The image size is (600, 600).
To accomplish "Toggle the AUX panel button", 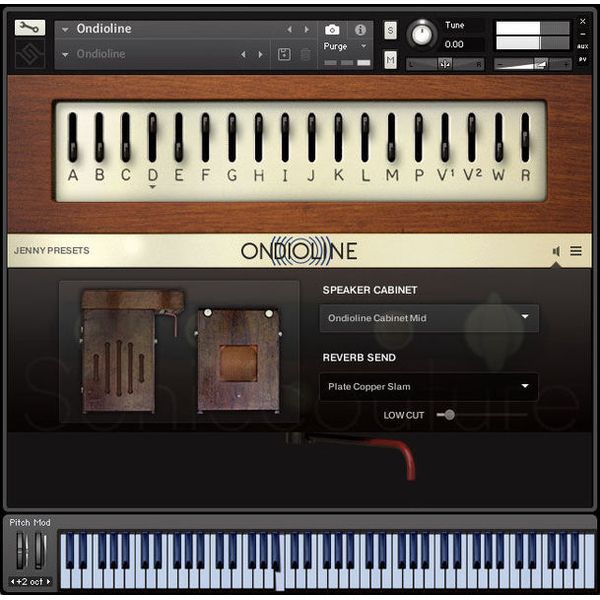I will point(582,46).
